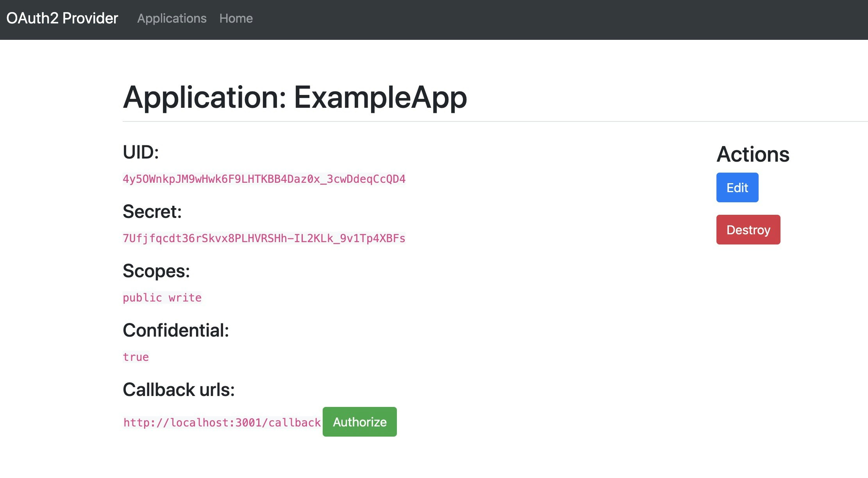Click the red Destroy button
The image size is (868, 478).
(748, 230)
